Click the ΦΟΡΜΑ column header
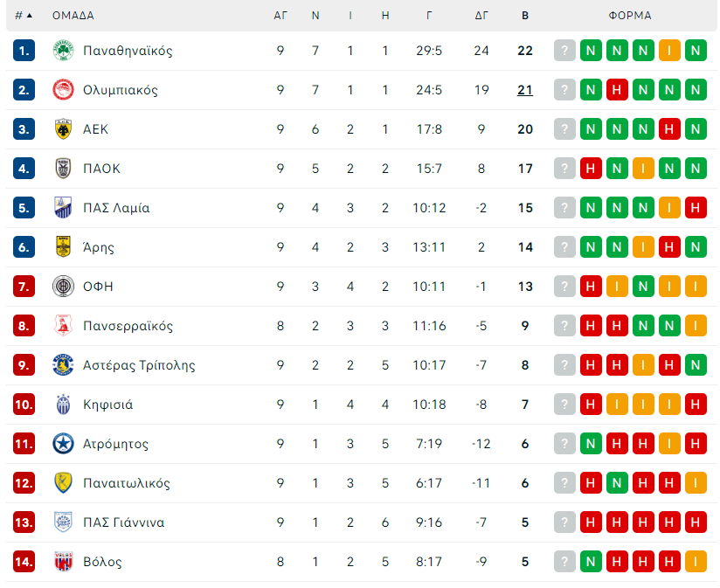The image size is (720, 588). click(x=630, y=16)
